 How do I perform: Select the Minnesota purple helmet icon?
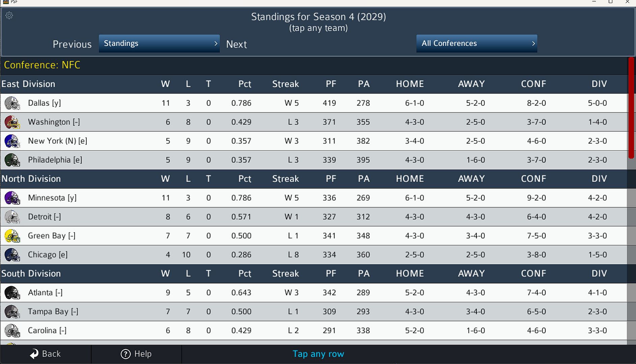(12, 198)
